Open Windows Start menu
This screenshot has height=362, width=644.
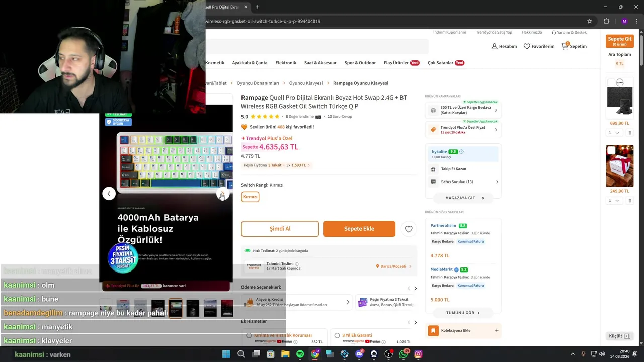pos(226,354)
